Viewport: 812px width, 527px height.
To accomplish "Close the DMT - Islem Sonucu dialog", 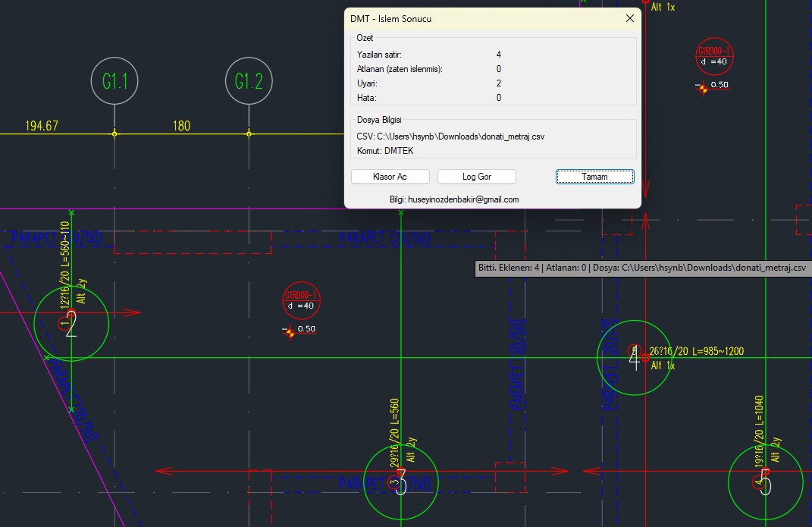I will coord(629,18).
